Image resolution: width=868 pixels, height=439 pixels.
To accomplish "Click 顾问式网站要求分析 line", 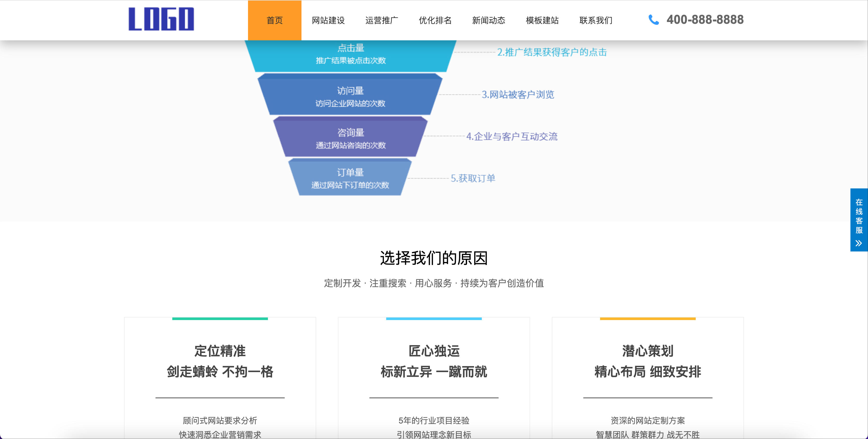I will pyautogui.click(x=220, y=420).
